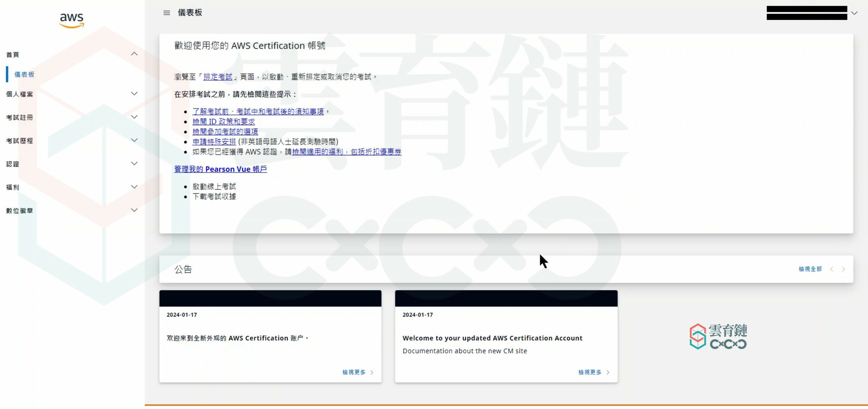Viewport: 868px width, 409px height.
Task: Click 檢視全部 in the 公告 header
Action: pyautogui.click(x=810, y=269)
